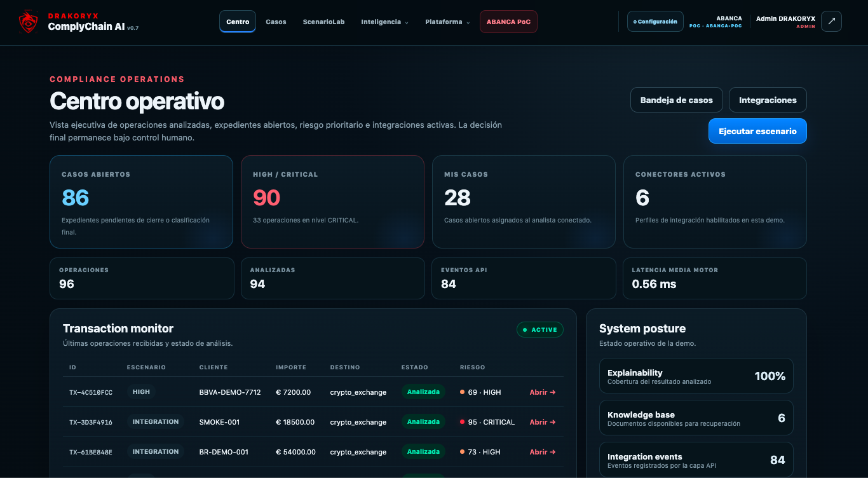Click the ABANCA tenant label
Image resolution: width=868 pixels, height=478 pixels.
tap(729, 18)
